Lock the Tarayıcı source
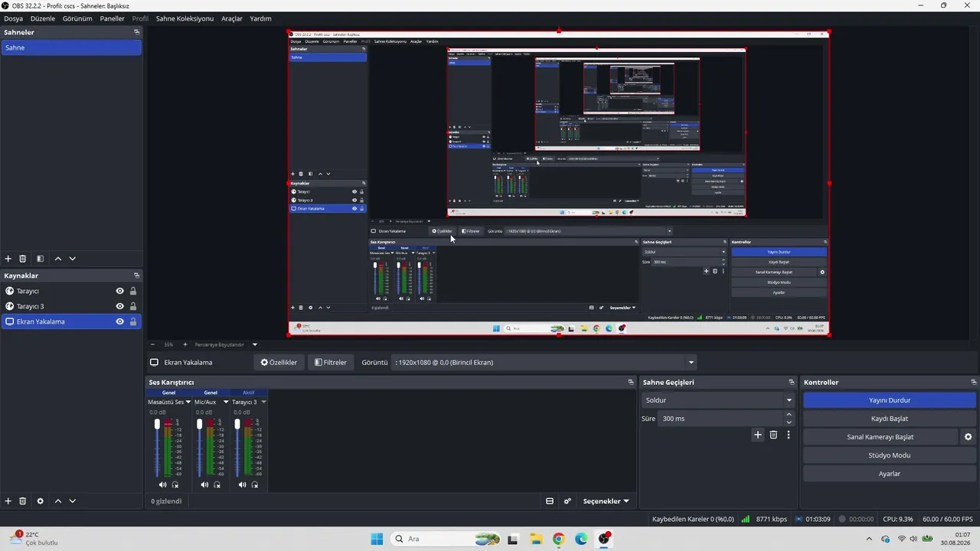This screenshot has height=551, width=980. point(133,291)
